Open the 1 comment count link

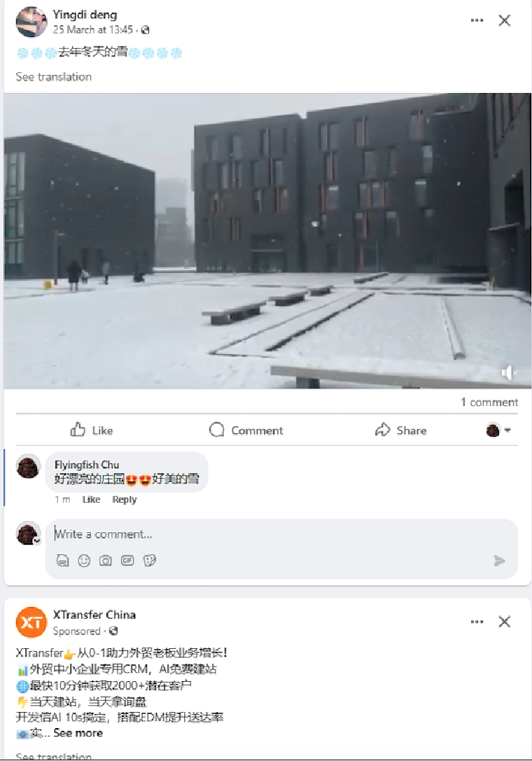(x=489, y=403)
